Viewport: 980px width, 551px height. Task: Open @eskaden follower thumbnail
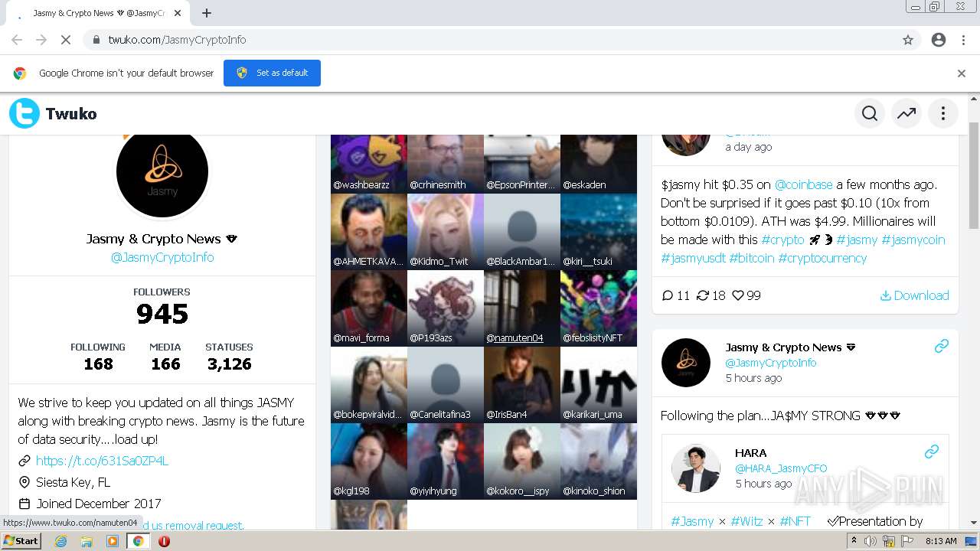599,164
